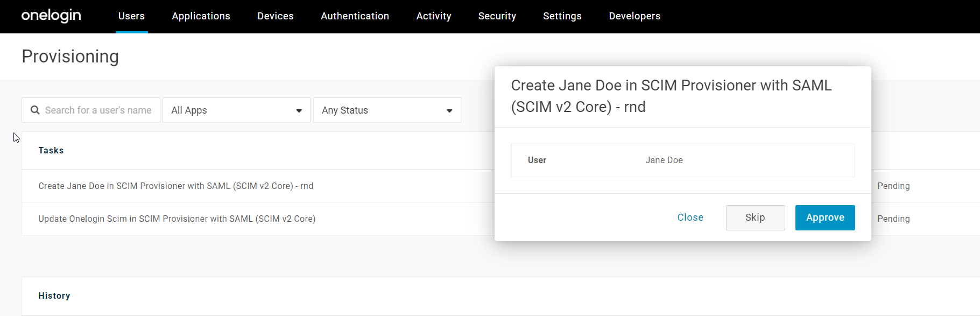The image size is (980, 316).
Task: Click the search magnifier icon
Action: click(x=35, y=110)
